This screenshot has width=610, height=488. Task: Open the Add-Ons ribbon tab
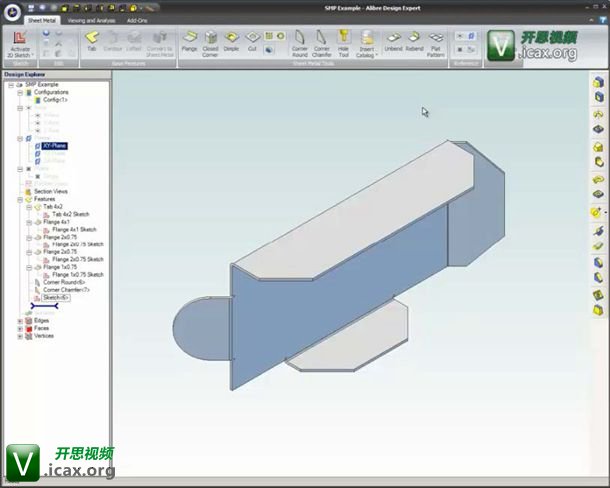point(139,20)
